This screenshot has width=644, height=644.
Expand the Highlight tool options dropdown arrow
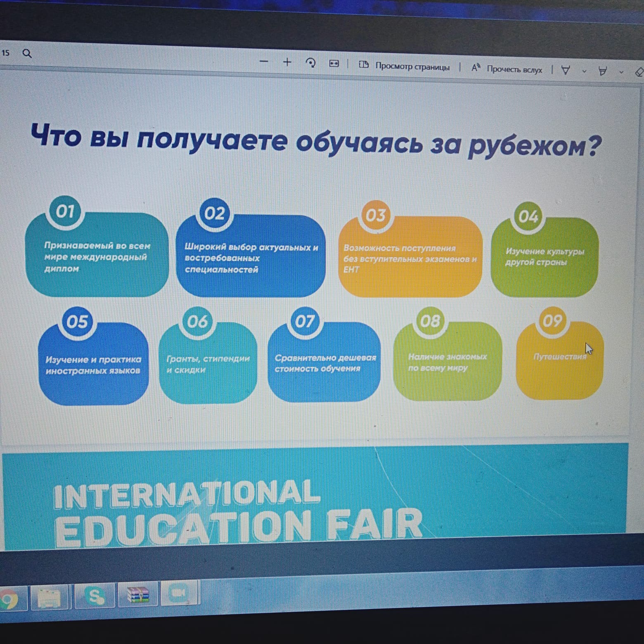621,72
